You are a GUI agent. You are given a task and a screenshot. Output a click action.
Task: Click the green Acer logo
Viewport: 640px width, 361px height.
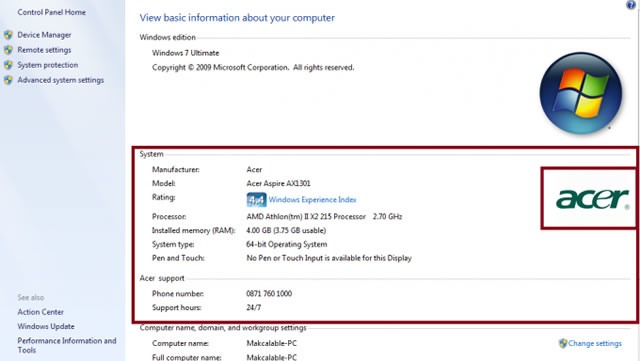pyautogui.click(x=592, y=199)
